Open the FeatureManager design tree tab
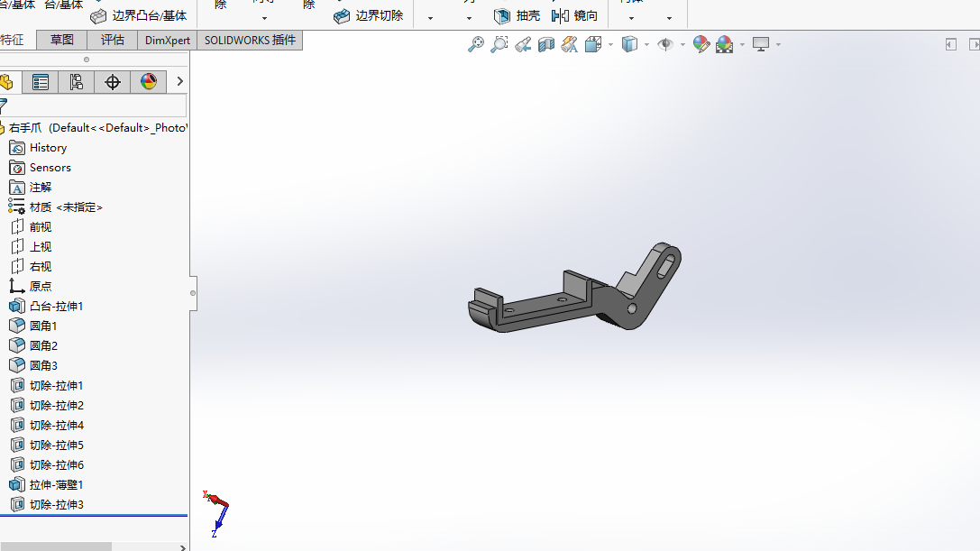This screenshot has height=551, width=980. tap(7, 82)
